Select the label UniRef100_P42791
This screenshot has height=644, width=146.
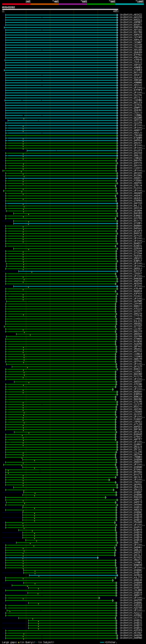point(131,95)
